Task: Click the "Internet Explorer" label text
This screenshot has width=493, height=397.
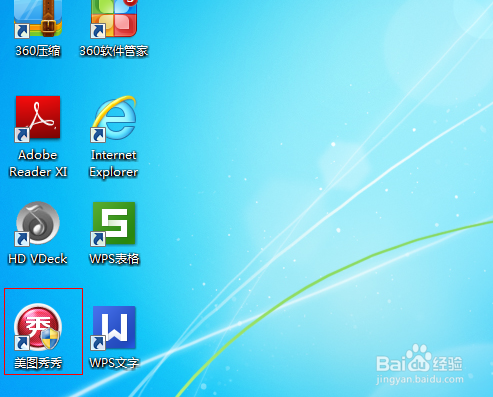Action: point(114,163)
